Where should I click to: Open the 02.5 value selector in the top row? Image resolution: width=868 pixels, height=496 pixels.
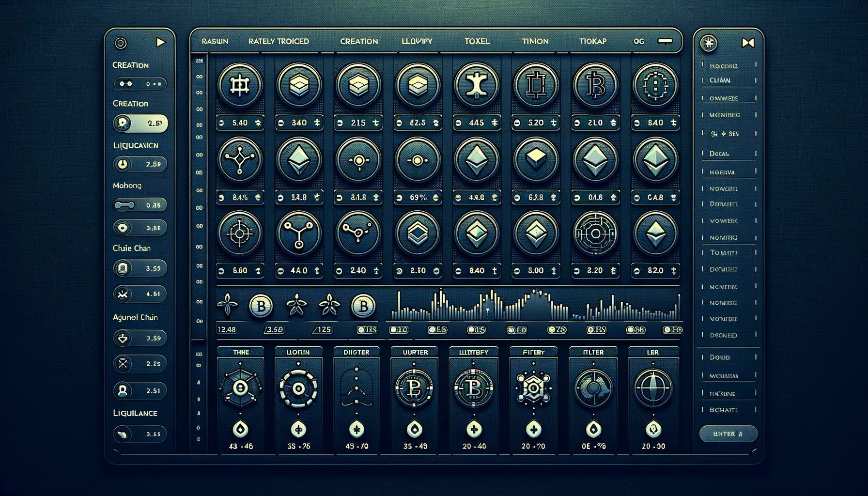417,123
